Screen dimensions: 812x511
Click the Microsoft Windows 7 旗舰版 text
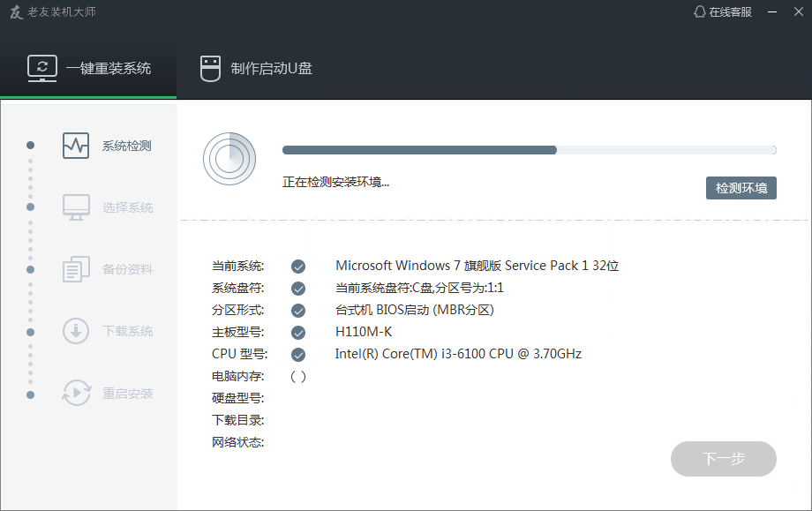point(477,266)
